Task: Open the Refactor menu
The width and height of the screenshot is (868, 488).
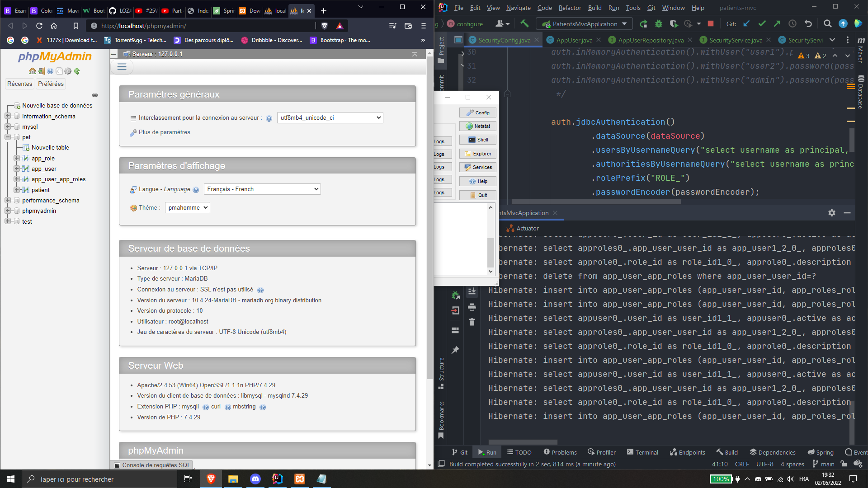Action: (570, 8)
